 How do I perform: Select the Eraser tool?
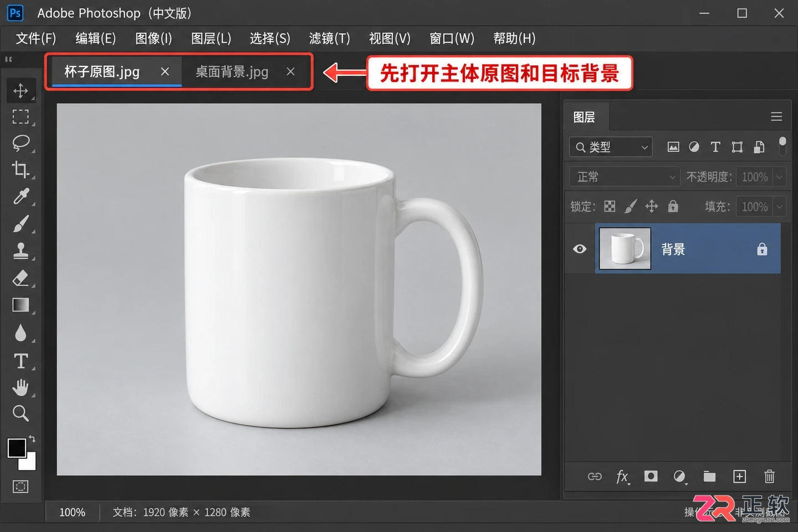[x=21, y=278]
